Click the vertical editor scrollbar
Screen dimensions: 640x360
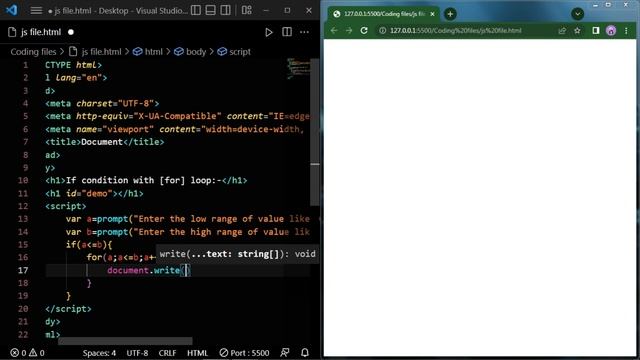point(315,131)
